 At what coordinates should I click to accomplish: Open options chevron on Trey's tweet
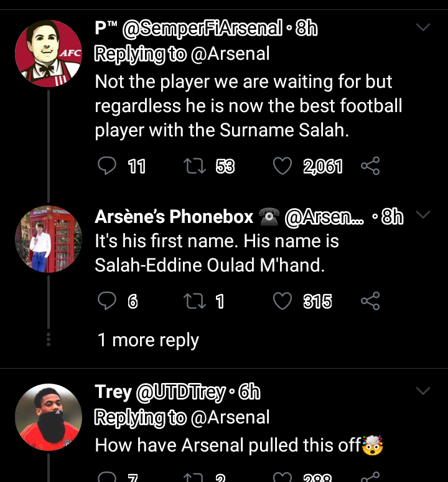(422, 391)
